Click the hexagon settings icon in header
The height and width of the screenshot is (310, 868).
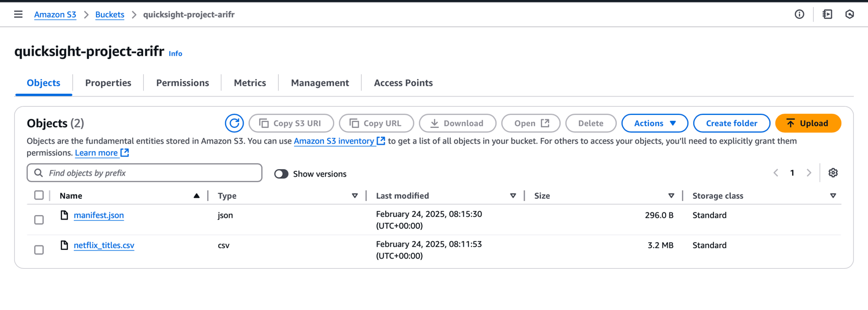pyautogui.click(x=850, y=15)
